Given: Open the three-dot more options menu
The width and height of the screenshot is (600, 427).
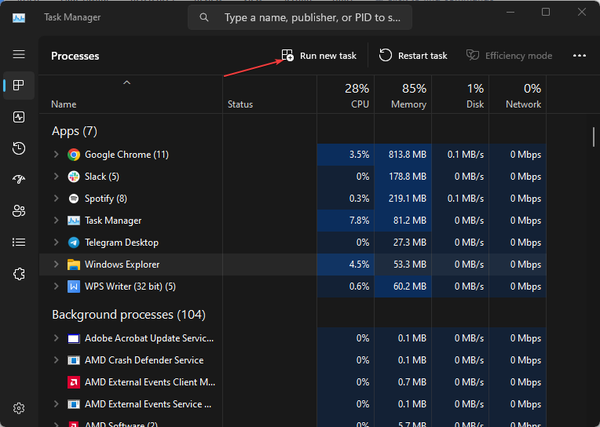Looking at the screenshot, I should tap(578, 56).
